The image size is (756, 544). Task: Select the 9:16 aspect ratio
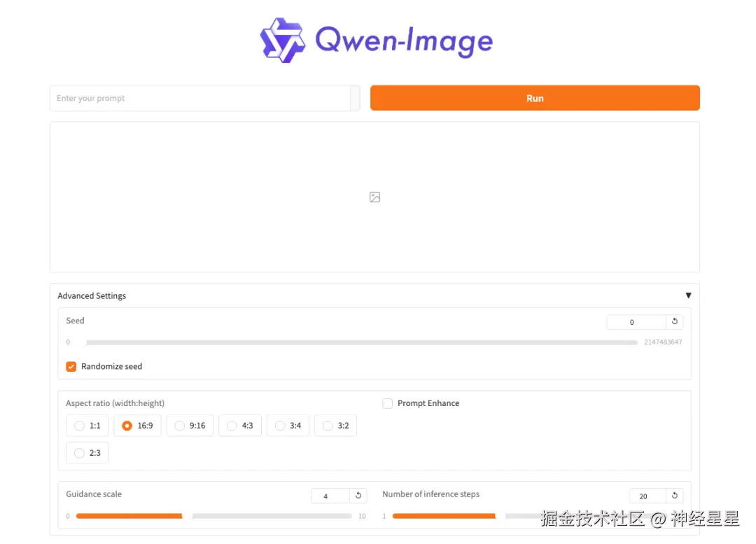(x=190, y=426)
